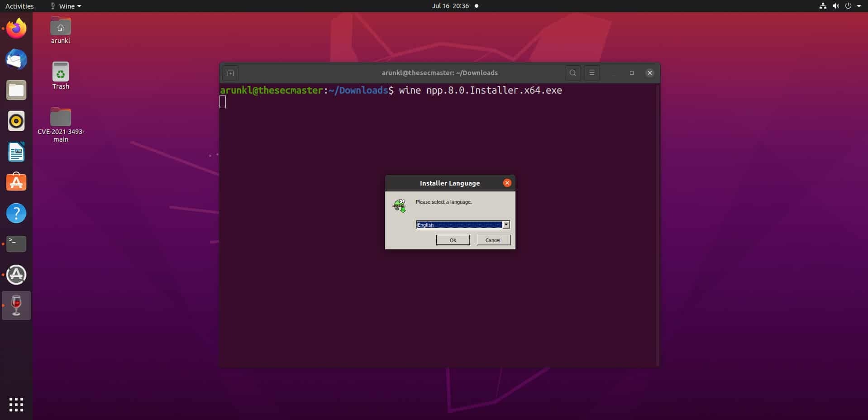
Task: Open a new tab in the terminal
Action: tap(230, 73)
